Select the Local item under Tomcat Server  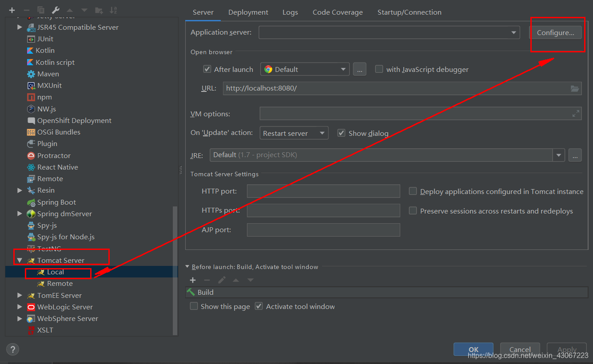tap(56, 272)
